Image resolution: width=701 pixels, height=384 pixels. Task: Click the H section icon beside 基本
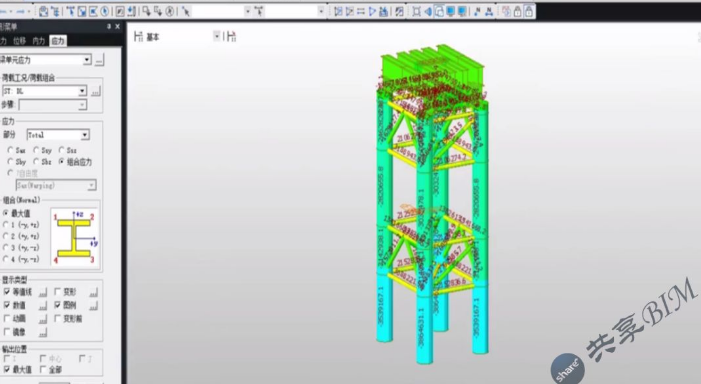[139, 37]
